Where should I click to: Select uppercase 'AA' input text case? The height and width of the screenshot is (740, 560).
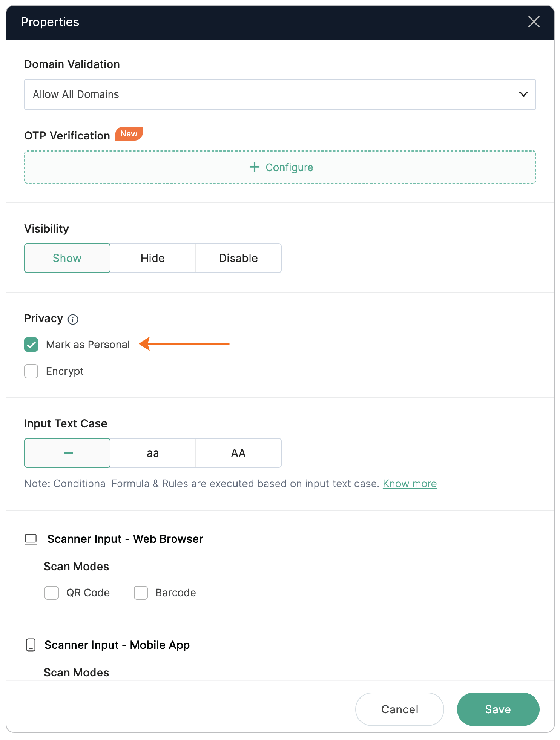click(x=238, y=453)
